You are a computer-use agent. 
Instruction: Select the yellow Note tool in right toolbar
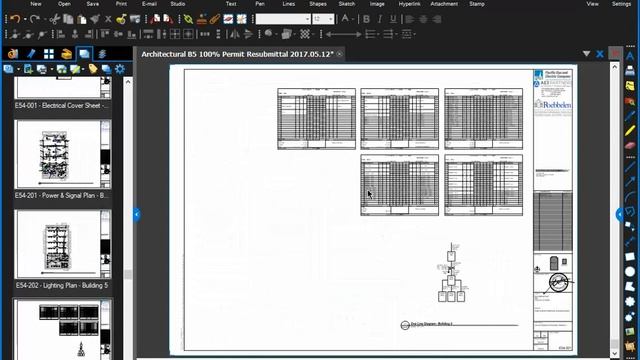pyautogui.click(x=630, y=86)
